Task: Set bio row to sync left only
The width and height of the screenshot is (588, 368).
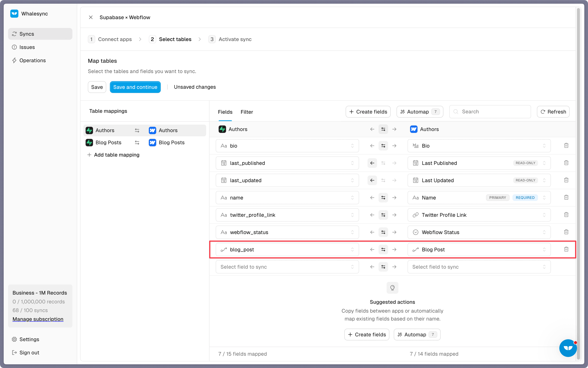Action: click(x=372, y=146)
